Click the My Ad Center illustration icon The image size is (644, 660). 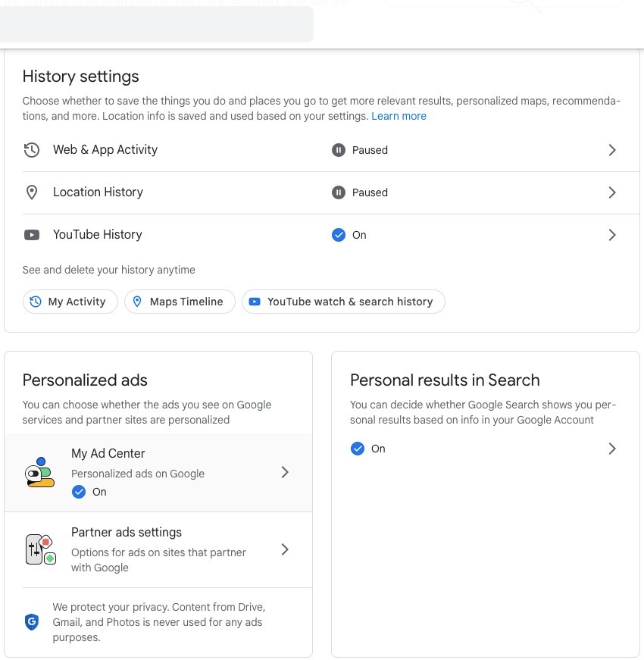pyautogui.click(x=39, y=473)
